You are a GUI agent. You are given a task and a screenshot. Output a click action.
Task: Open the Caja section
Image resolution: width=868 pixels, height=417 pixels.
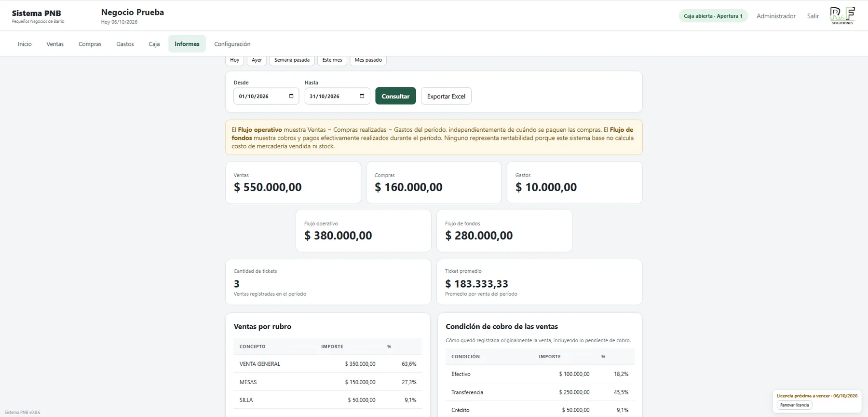click(154, 44)
